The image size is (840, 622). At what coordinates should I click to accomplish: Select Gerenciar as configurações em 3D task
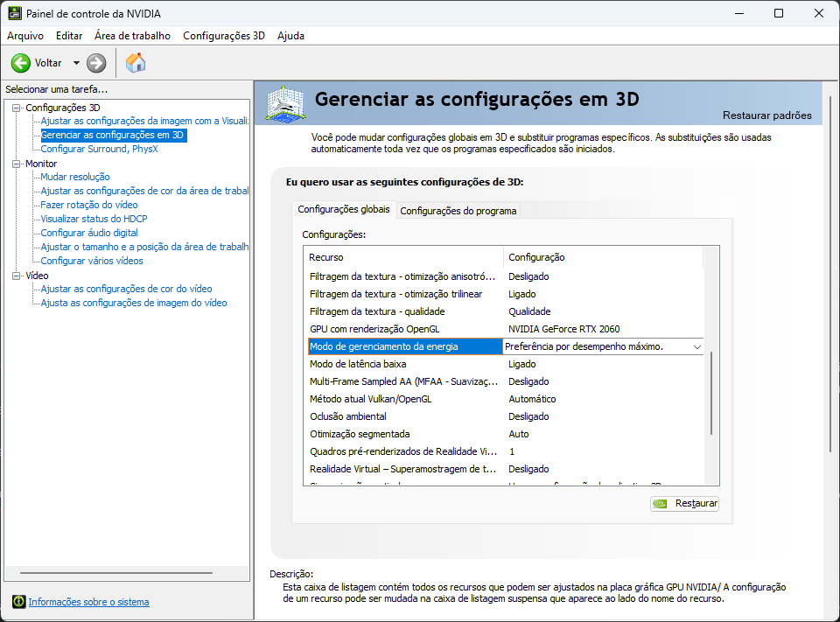114,135
